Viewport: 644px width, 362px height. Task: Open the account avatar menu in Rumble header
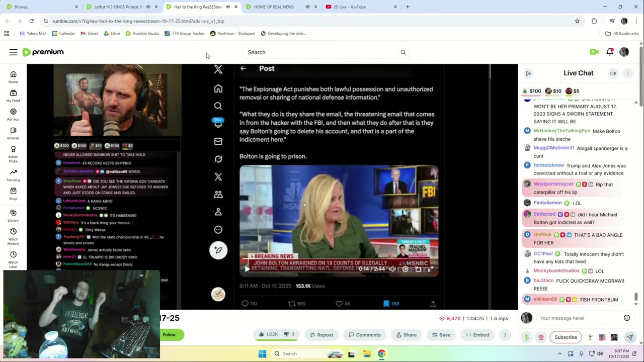pyautogui.click(x=624, y=52)
